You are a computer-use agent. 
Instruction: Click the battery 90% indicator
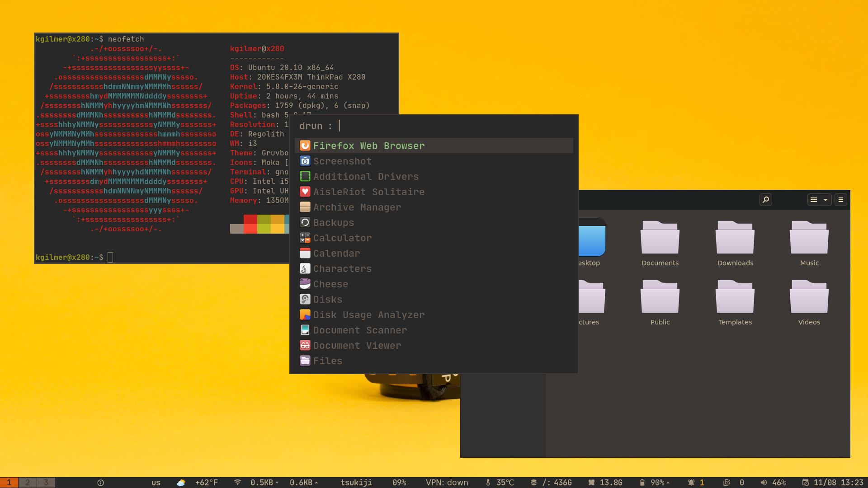point(655,483)
